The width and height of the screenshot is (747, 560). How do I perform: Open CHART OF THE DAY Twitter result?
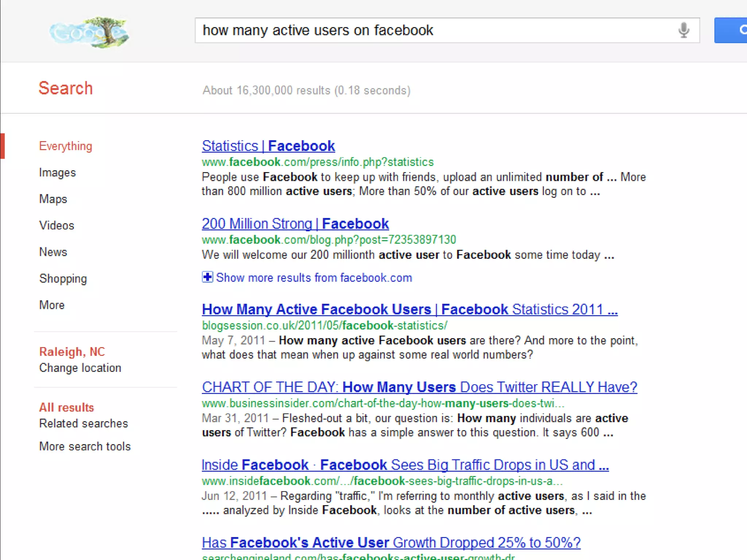tap(419, 387)
